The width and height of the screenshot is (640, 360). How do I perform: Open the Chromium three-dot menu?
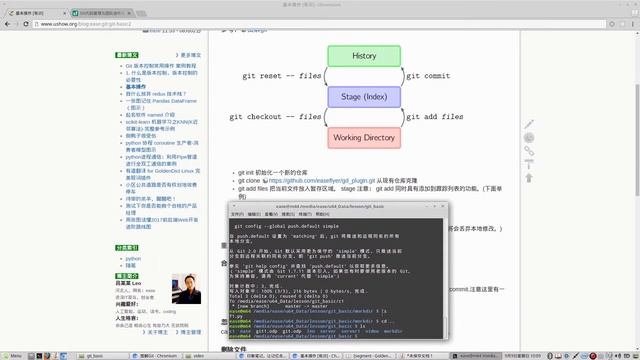[x=633, y=24]
